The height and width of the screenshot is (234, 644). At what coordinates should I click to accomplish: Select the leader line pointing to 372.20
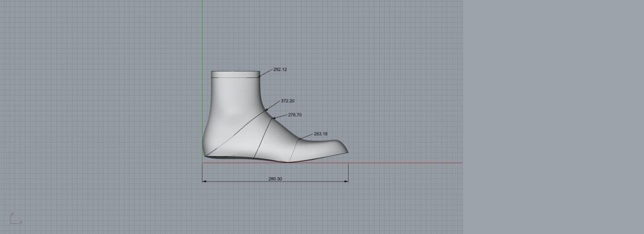coord(274,105)
